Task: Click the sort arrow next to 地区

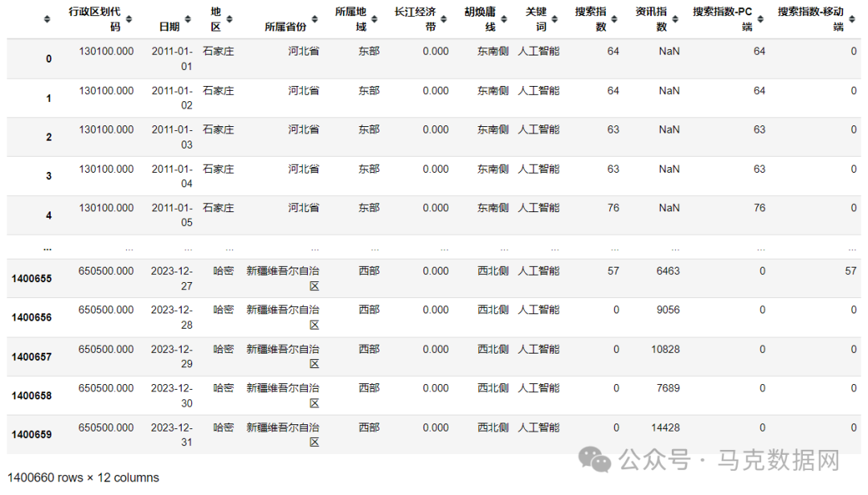Action: point(228,18)
